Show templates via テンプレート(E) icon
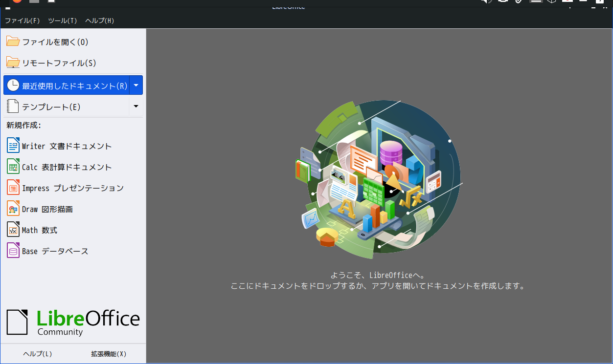This screenshot has height=364, width=613. pos(13,107)
